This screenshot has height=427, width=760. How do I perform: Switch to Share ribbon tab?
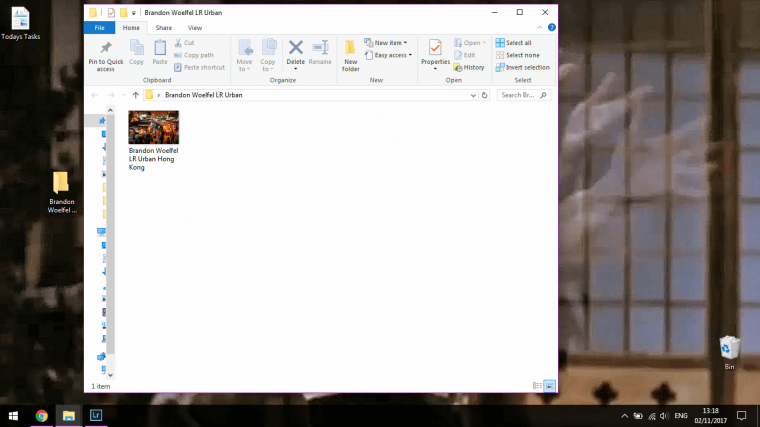(163, 28)
